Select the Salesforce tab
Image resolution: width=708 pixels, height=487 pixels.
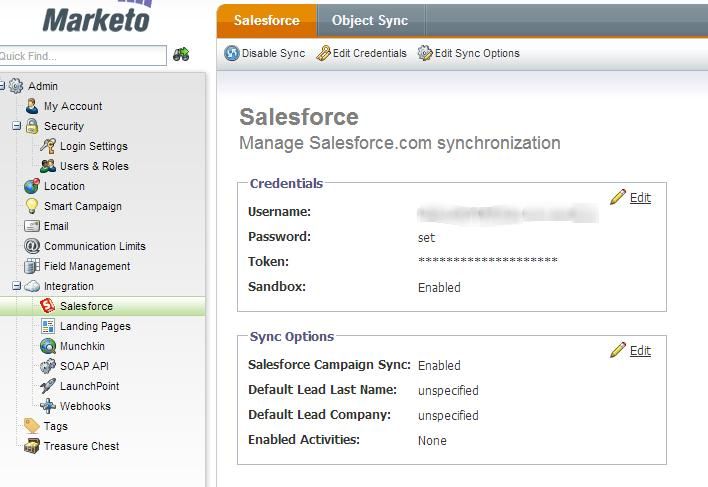point(266,20)
